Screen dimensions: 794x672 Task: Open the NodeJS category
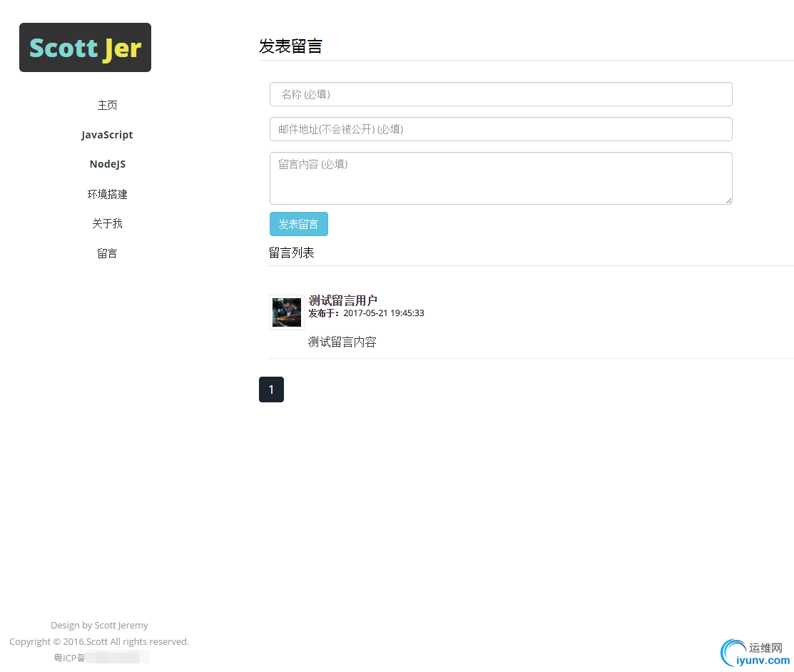107,164
